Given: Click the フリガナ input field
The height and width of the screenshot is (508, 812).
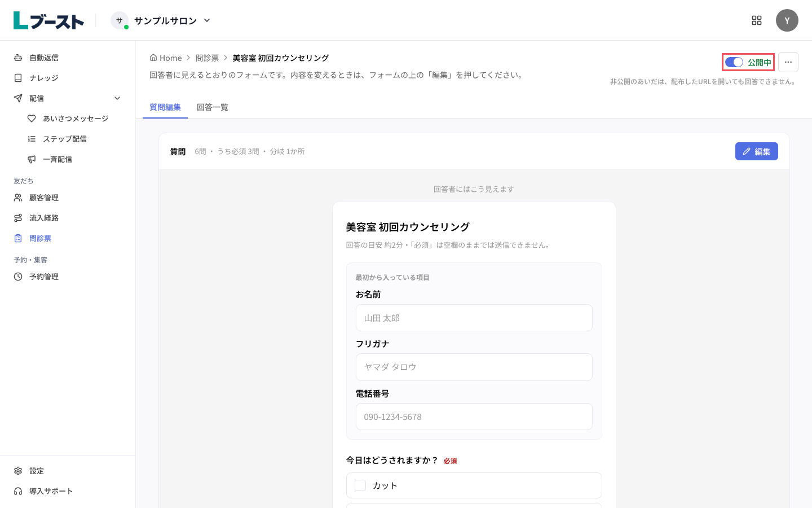Looking at the screenshot, I should [474, 367].
